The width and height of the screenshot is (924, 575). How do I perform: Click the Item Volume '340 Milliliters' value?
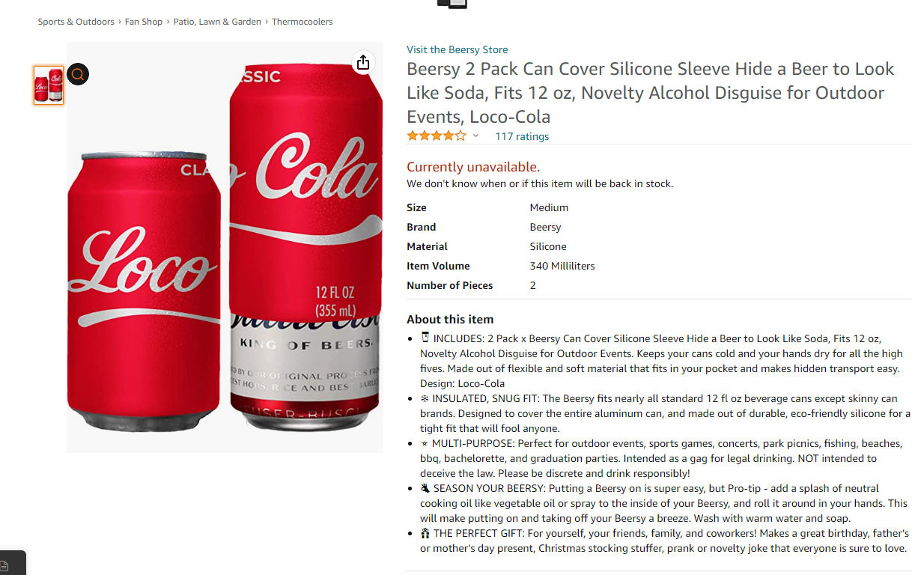[x=562, y=266]
